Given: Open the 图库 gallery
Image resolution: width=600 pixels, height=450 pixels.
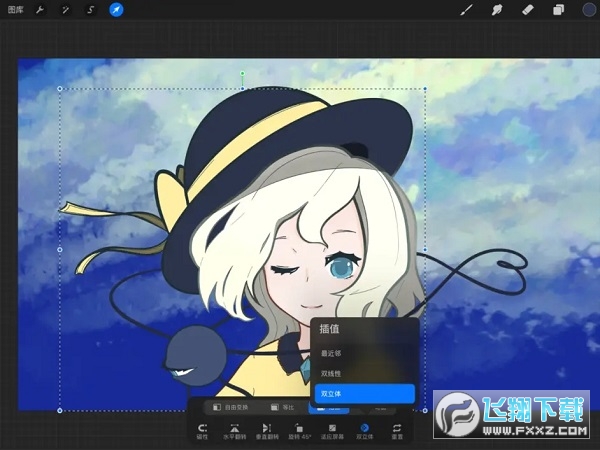Looking at the screenshot, I should pyautogui.click(x=16, y=10).
